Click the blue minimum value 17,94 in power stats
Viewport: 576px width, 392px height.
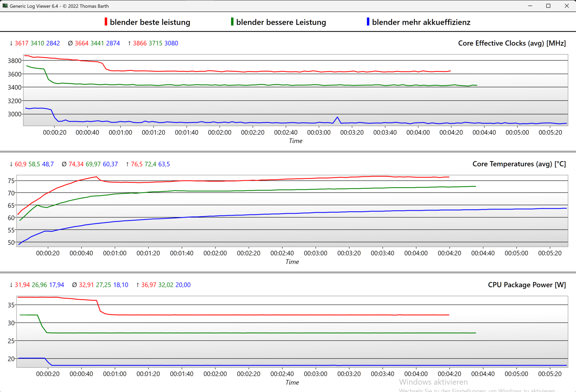tap(57, 285)
